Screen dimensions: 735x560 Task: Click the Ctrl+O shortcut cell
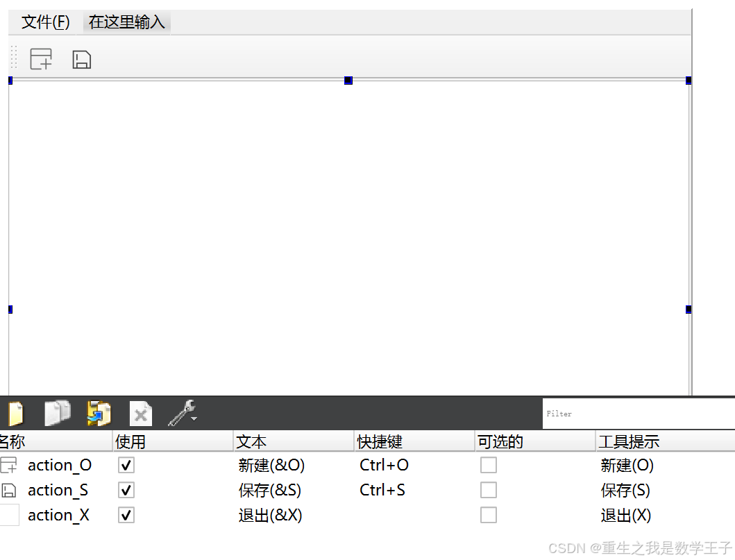pyautogui.click(x=384, y=465)
